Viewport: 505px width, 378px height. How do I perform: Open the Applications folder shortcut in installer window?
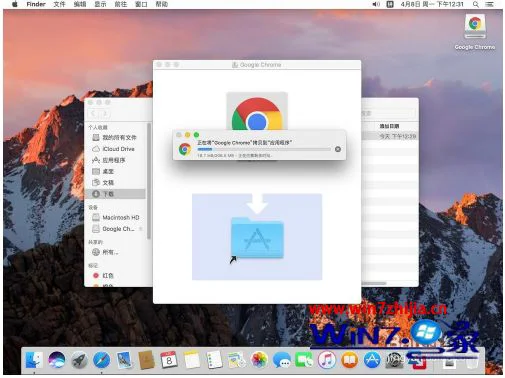click(257, 238)
